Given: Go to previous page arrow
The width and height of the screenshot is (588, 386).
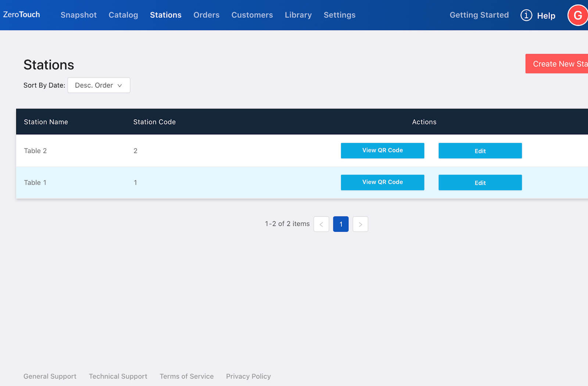Looking at the screenshot, I should (321, 224).
